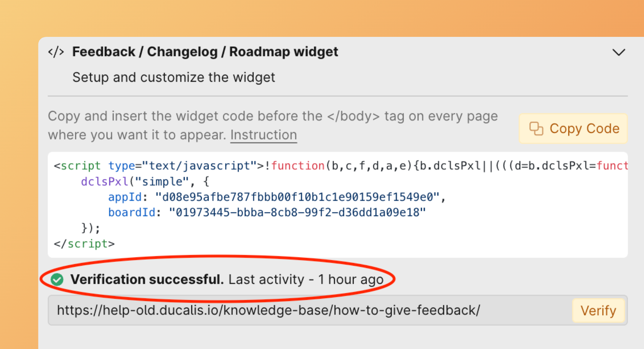Viewport: 644px width, 349px height.
Task: Collapse the Feedback / Changelog / Roadmap widget section
Action: pos(618,53)
